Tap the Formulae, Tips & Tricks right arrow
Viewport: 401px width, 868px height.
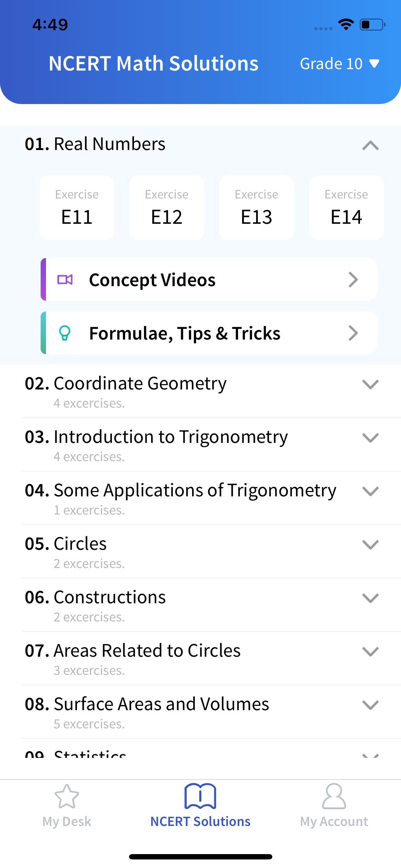[x=353, y=333]
